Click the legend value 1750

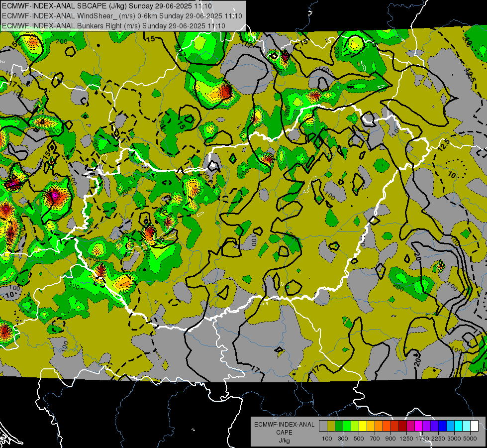click(422, 439)
